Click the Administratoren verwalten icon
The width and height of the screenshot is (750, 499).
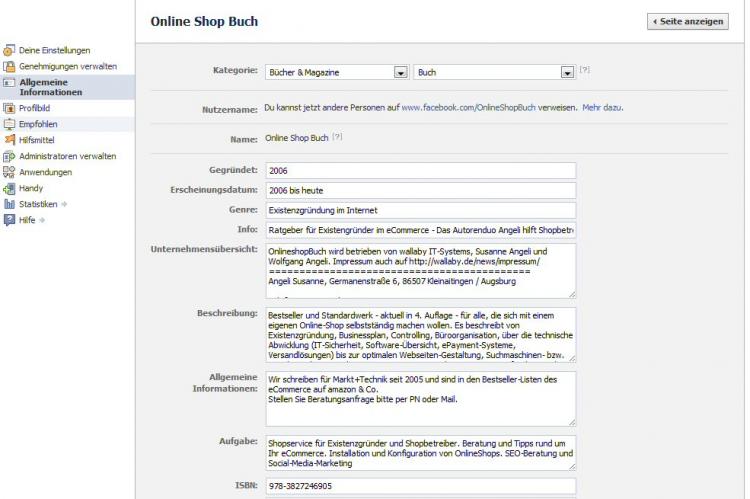9,156
